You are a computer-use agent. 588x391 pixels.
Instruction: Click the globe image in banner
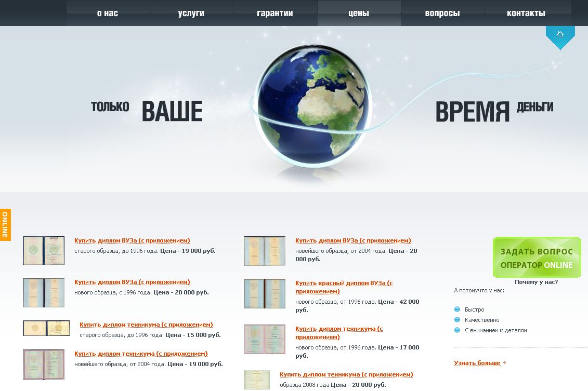tap(313, 105)
